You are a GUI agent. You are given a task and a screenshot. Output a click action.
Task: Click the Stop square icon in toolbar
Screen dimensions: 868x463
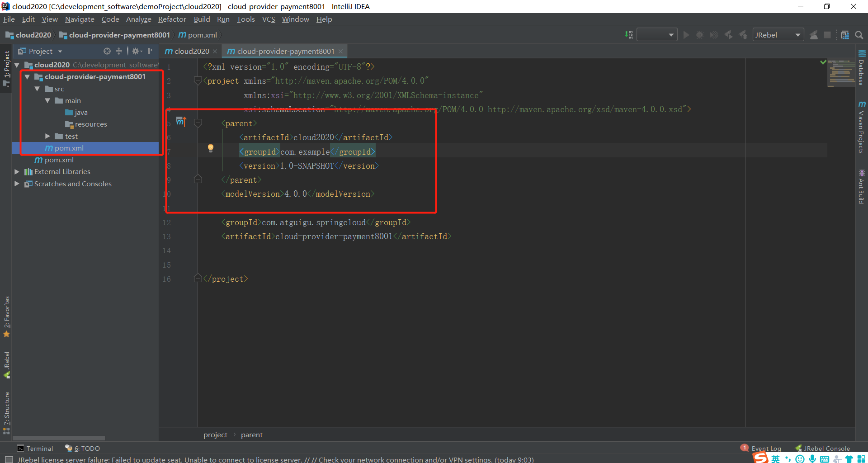tap(827, 35)
